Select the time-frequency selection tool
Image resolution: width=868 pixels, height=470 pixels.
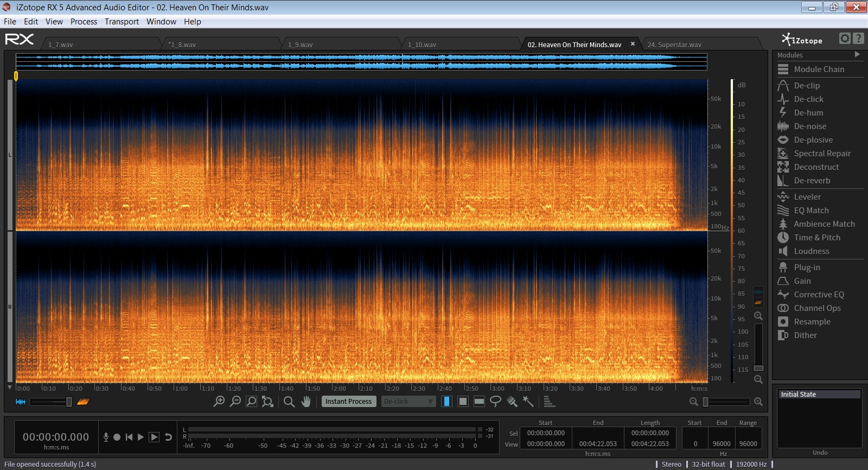click(463, 402)
